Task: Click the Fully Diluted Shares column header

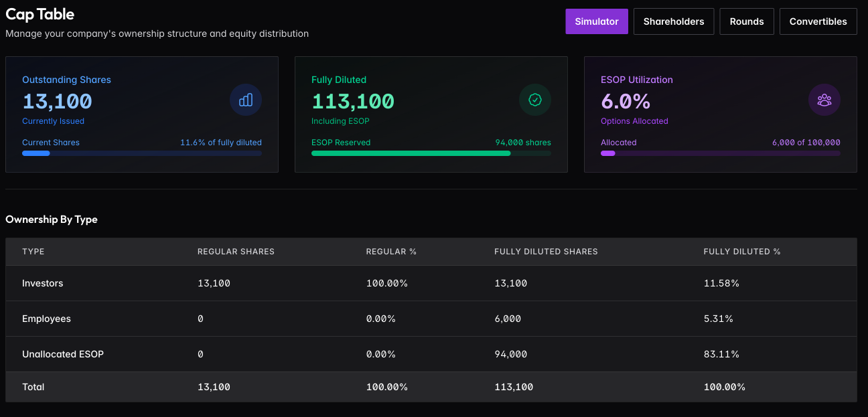Action: click(546, 252)
